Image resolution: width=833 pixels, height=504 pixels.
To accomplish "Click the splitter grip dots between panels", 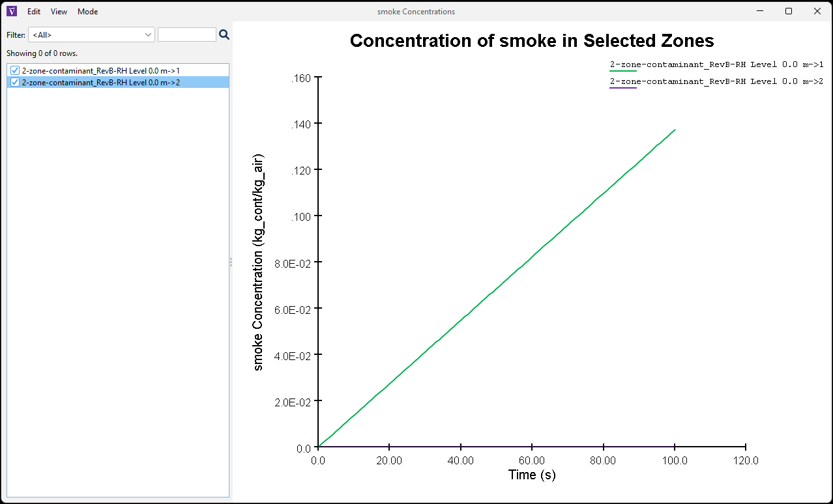I will tap(231, 262).
